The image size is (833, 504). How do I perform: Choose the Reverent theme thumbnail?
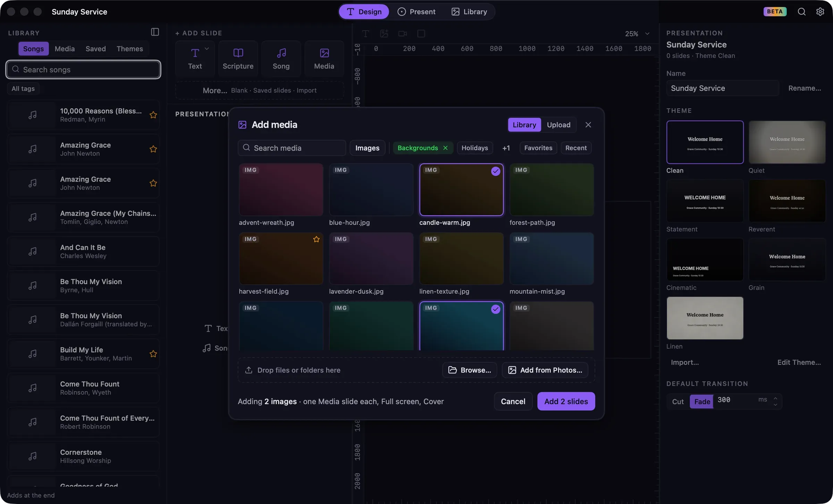[787, 201]
